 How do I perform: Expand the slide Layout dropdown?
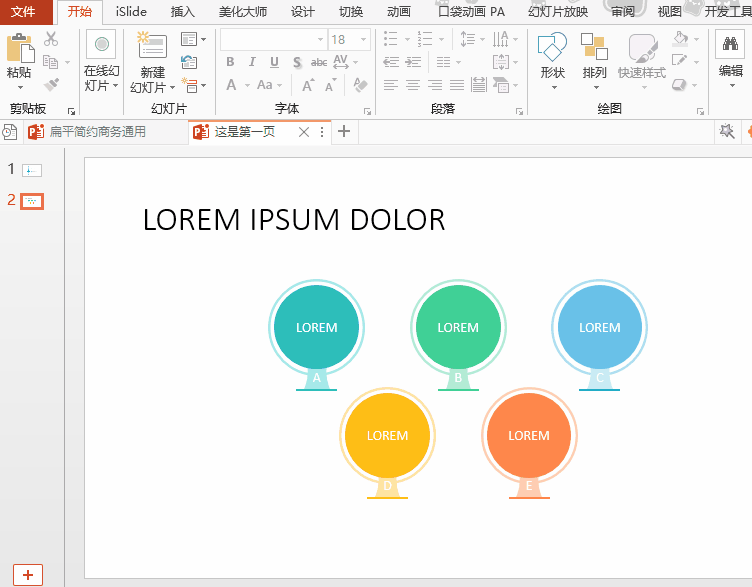point(193,39)
